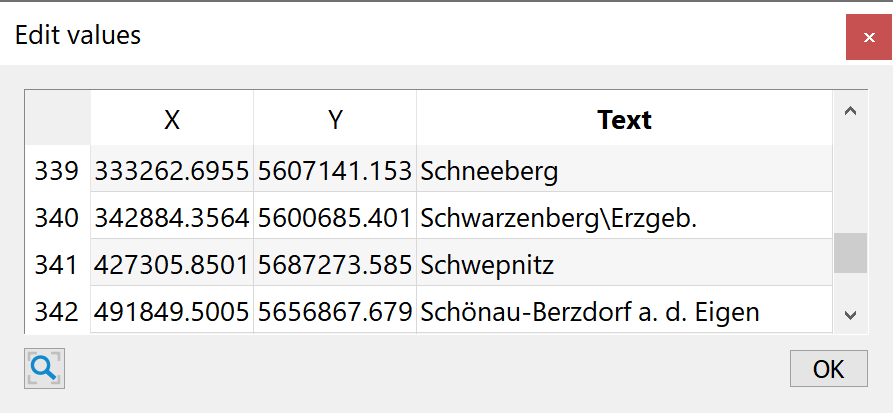
Task: Click the scrollbar up arrow
Action: coord(850,111)
